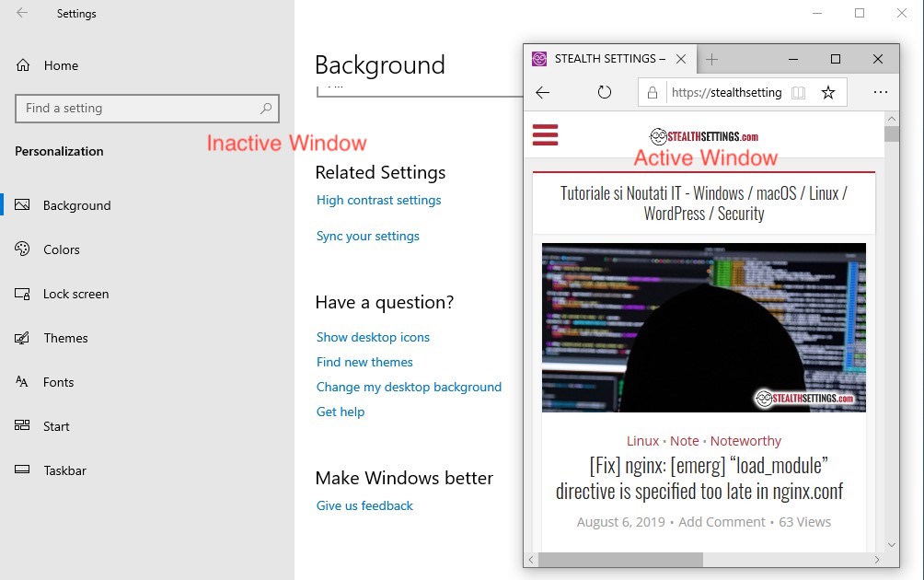924x580 pixels.
Task: Select the Fonts icon in sidebar
Action: pyautogui.click(x=22, y=381)
